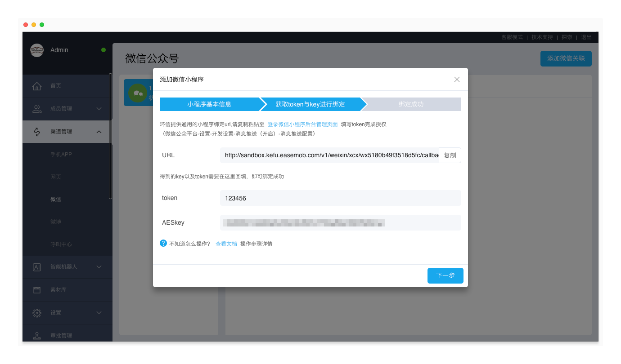Click the 添加微信关联 button

(x=566, y=58)
